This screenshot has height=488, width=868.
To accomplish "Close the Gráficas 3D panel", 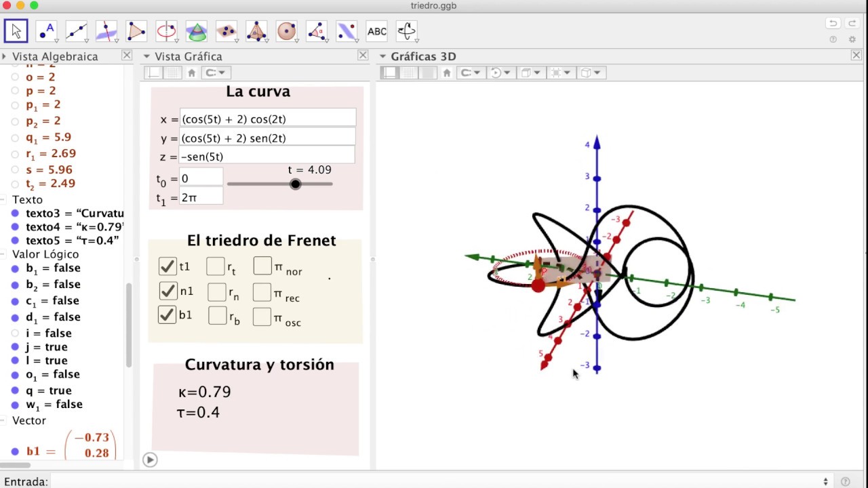I will click(x=856, y=56).
